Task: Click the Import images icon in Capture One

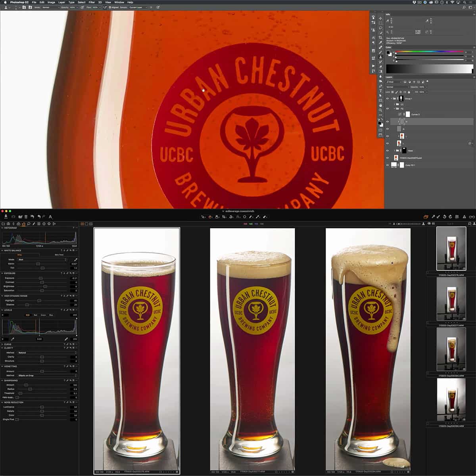Action: (6, 217)
